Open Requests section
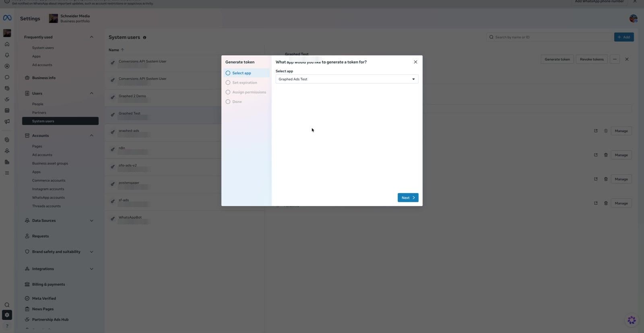 [x=40, y=236]
